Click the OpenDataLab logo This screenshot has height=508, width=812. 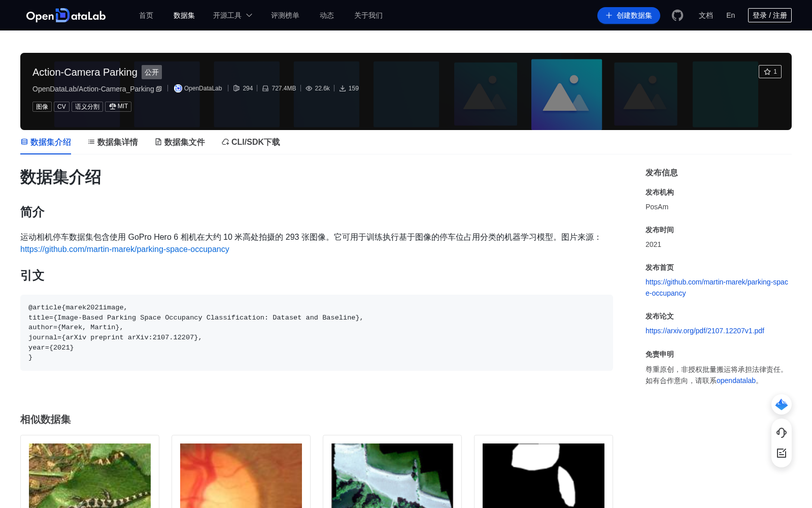click(x=66, y=15)
